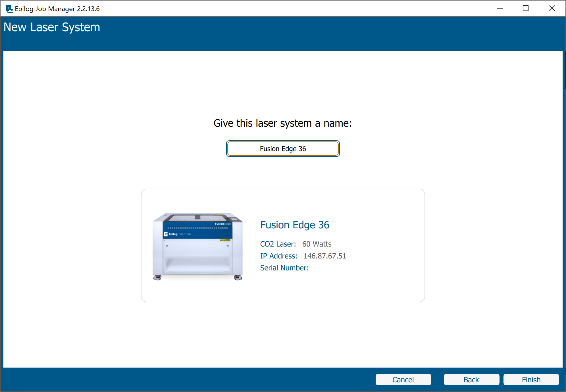The image size is (566, 392).
Task: Click the EpilogLaser.com logo on the machine
Action: [177, 234]
